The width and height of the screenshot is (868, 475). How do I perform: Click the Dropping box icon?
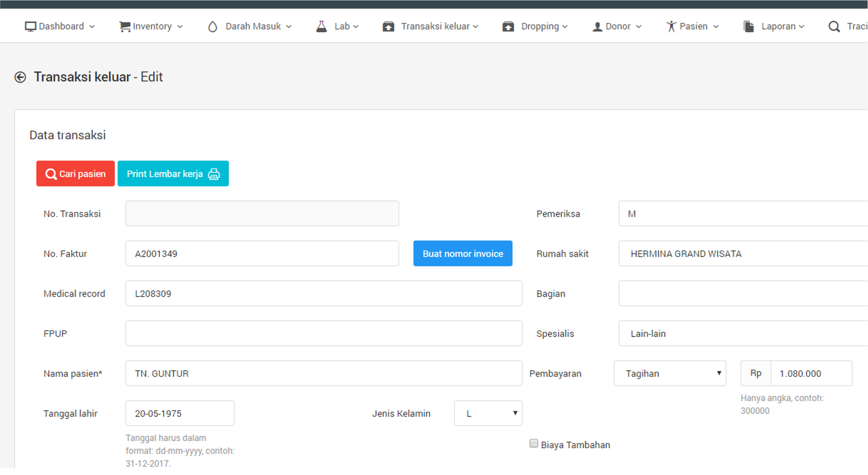(x=508, y=26)
